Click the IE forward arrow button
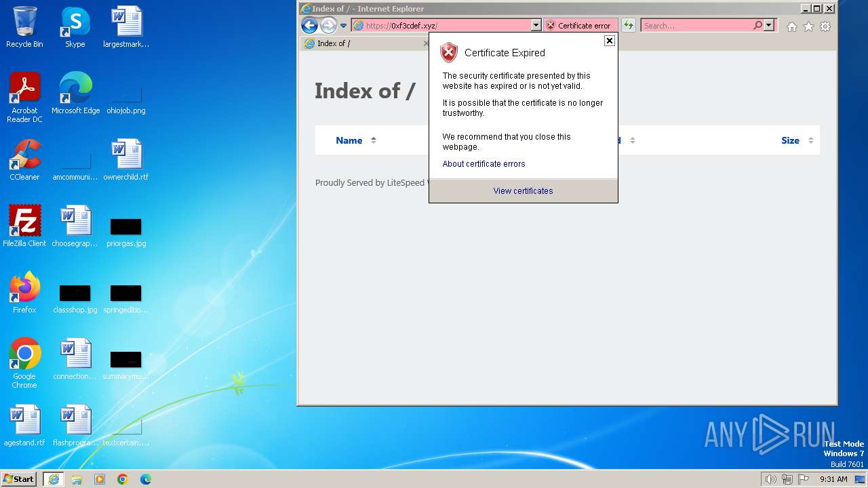This screenshot has width=868, height=488. point(328,26)
